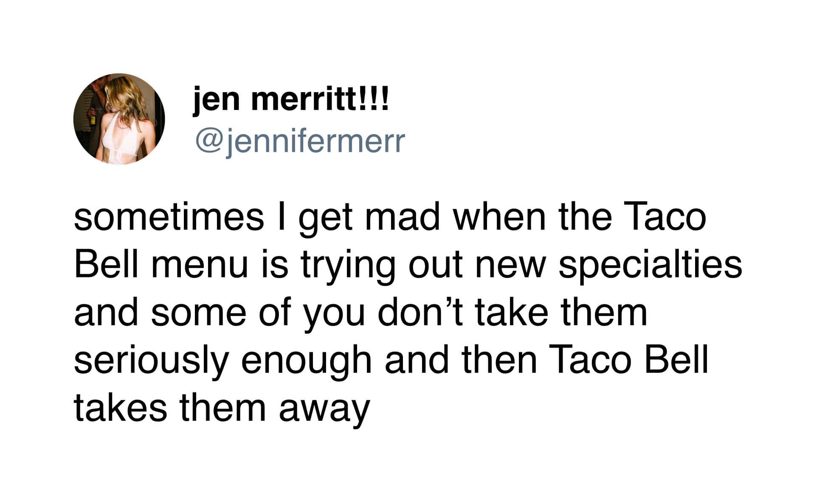Screen dimensions: 825x504
Task: Click the word "specialties" in the tweet
Action: tap(650, 265)
